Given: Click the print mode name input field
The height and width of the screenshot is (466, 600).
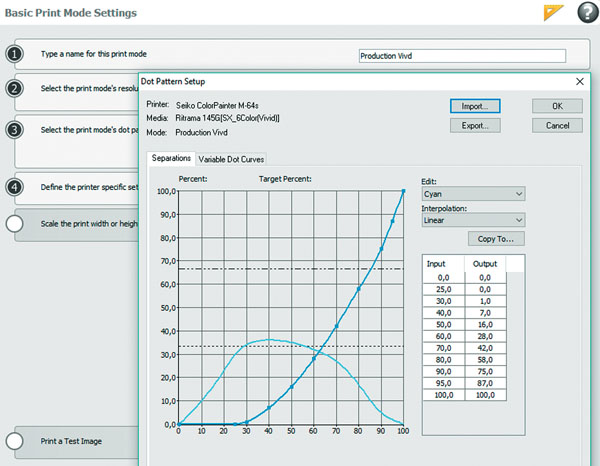Looking at the screenshot, I should tap(462, 56).
